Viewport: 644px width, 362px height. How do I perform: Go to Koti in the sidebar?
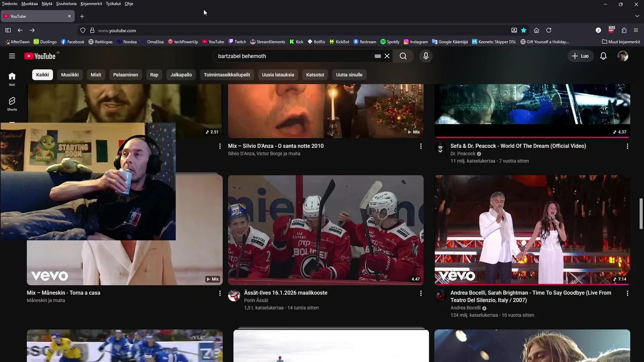(x=12, y=78)
